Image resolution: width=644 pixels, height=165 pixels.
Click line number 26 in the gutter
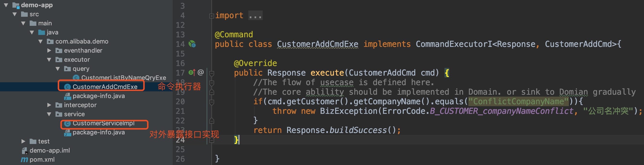click(x=180, y=159)
